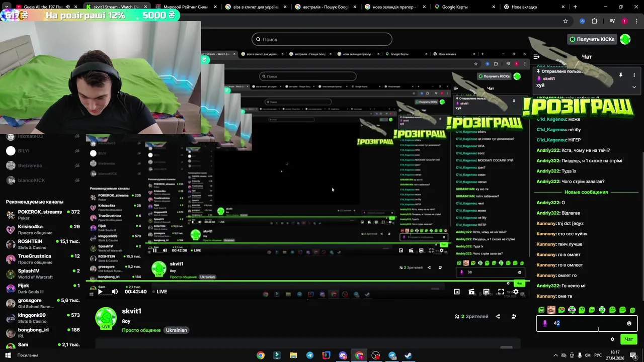Open the pinned message three-dot menu
Screen dimensions: 644x362
pyautogui.click(x=634, y=75)
